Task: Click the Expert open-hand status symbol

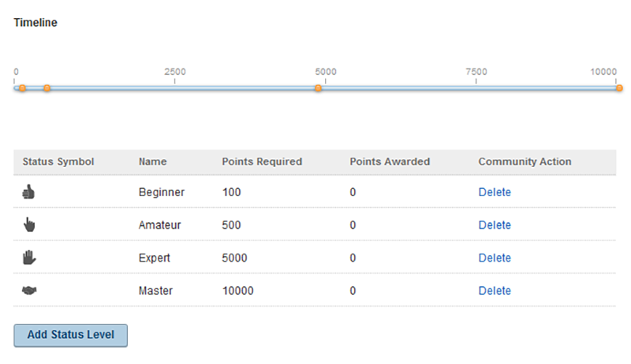Action: click(29, 258)
